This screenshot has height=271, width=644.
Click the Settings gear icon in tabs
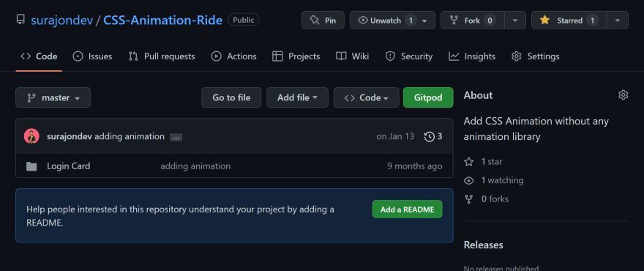pos(516,56)
